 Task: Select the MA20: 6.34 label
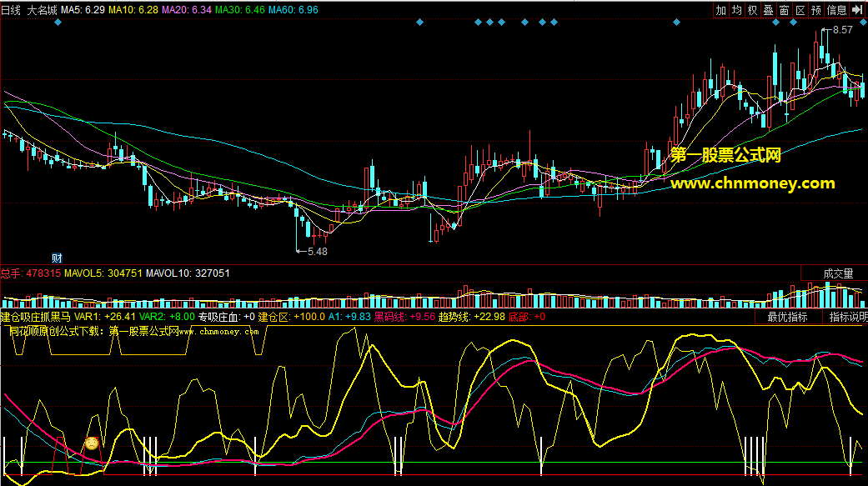click(187, 10)
